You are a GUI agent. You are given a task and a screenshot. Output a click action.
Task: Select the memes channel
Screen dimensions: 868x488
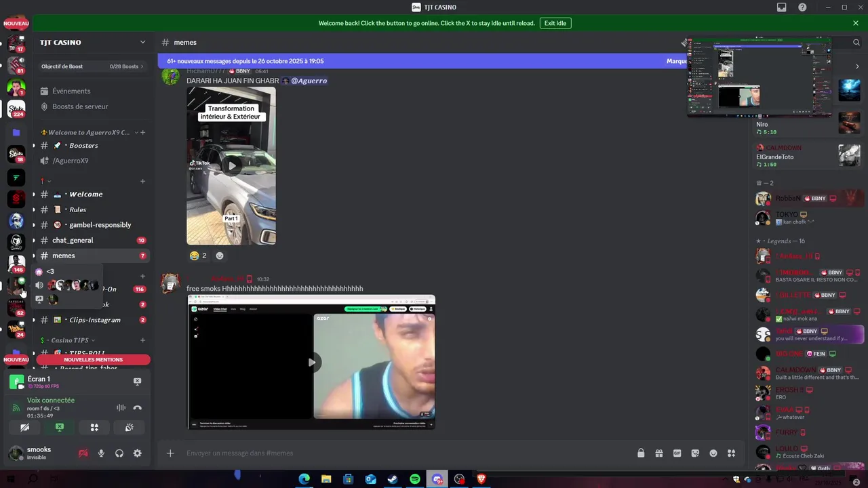[92, 256]
